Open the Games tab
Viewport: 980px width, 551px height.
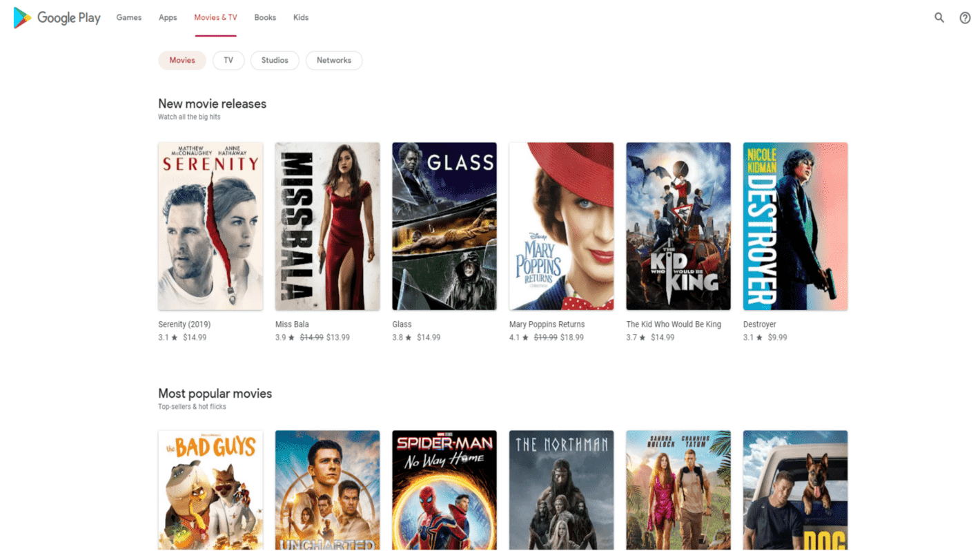click(129, 18)
